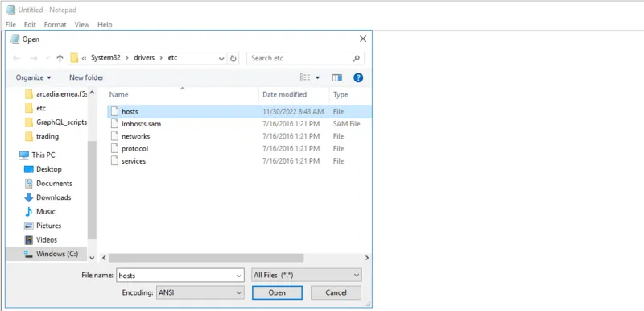This screenshot has height=311, width=644.
Task: Select the protocol file
Action: (239, 148)
